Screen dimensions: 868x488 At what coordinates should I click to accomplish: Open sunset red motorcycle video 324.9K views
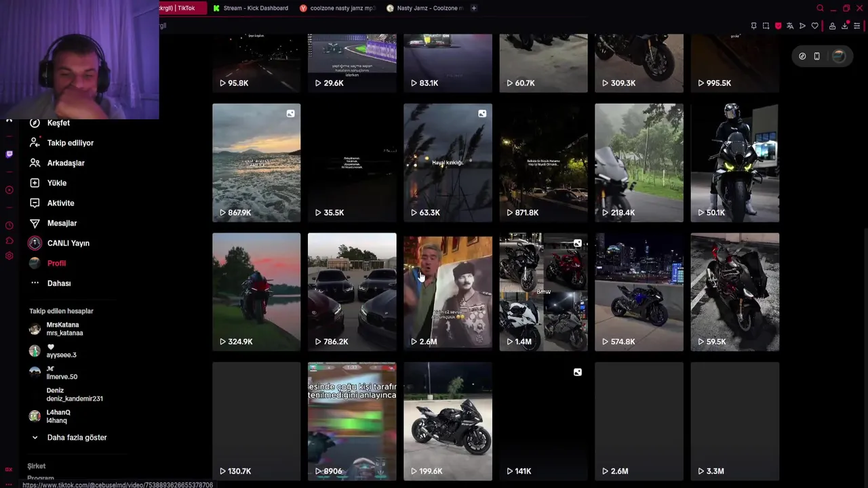[x=256, y=292]
